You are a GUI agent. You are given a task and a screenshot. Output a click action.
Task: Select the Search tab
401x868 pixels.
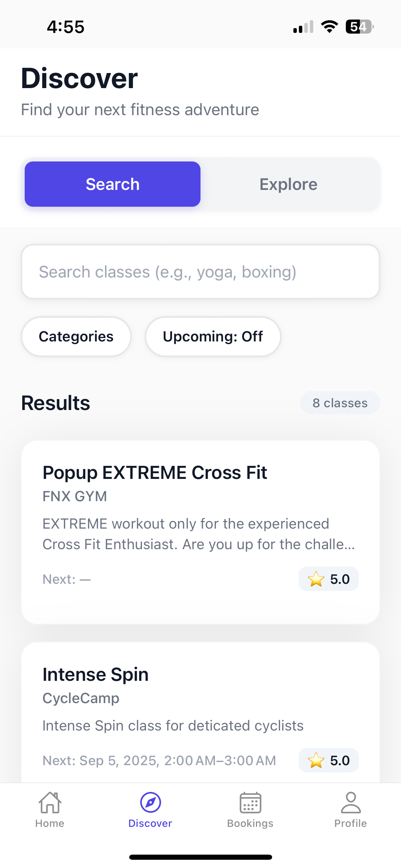112,184
